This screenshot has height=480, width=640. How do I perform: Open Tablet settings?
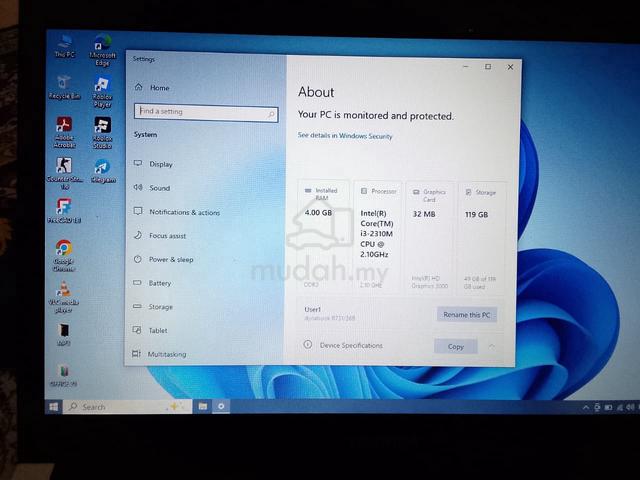pyautogui.click(x=150, y=330)
